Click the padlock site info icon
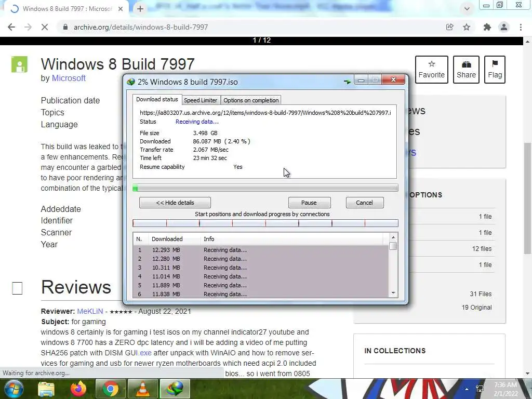 tap(65, 27)
